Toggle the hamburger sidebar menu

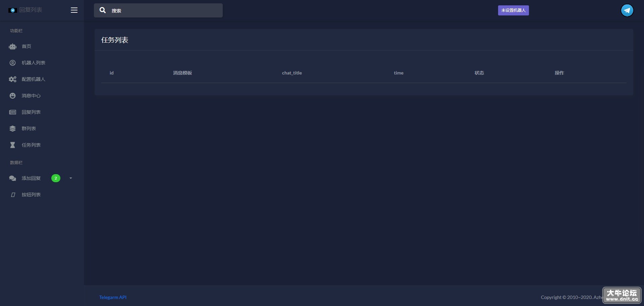[74, 10]
